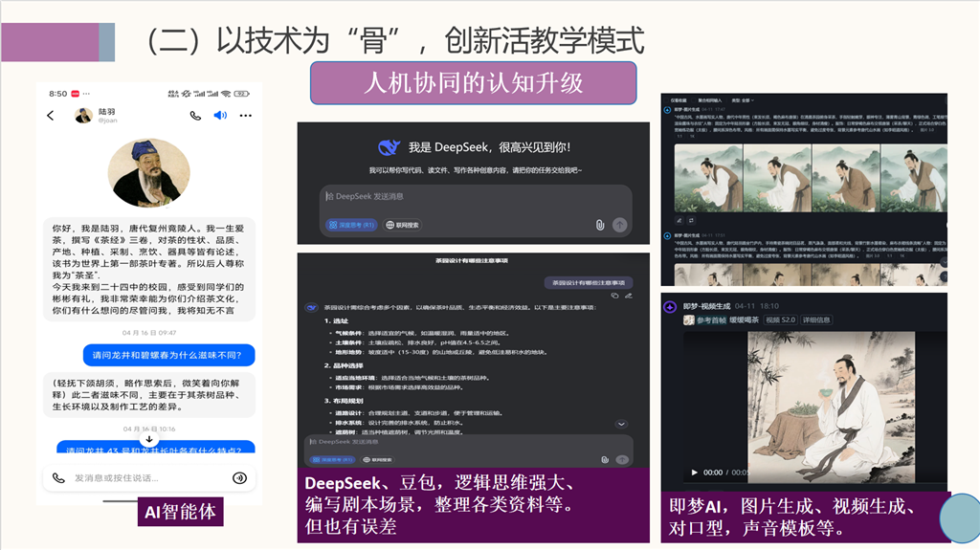Click the copy icon under the user message

[x=614, y=296]
